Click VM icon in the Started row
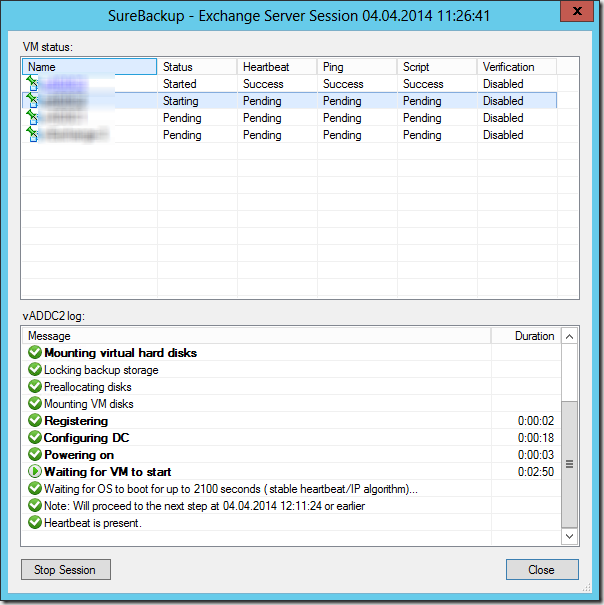This screenshot has height=605, width=604. pos(32,83)
